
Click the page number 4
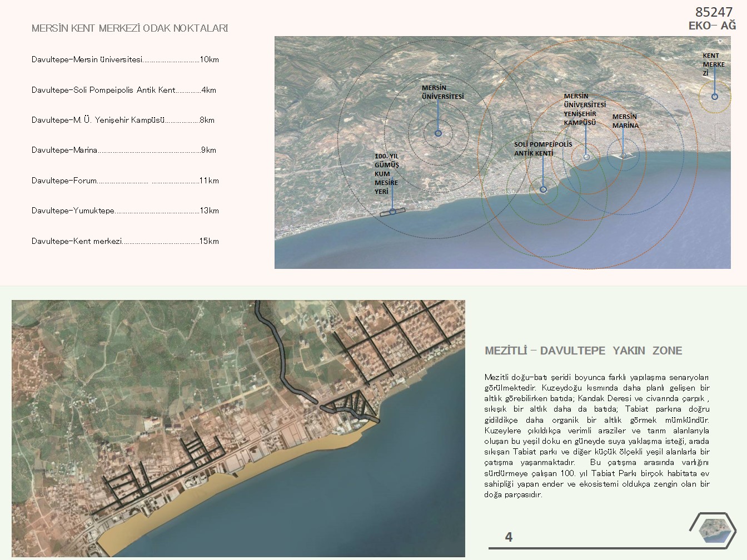point(509,537)
